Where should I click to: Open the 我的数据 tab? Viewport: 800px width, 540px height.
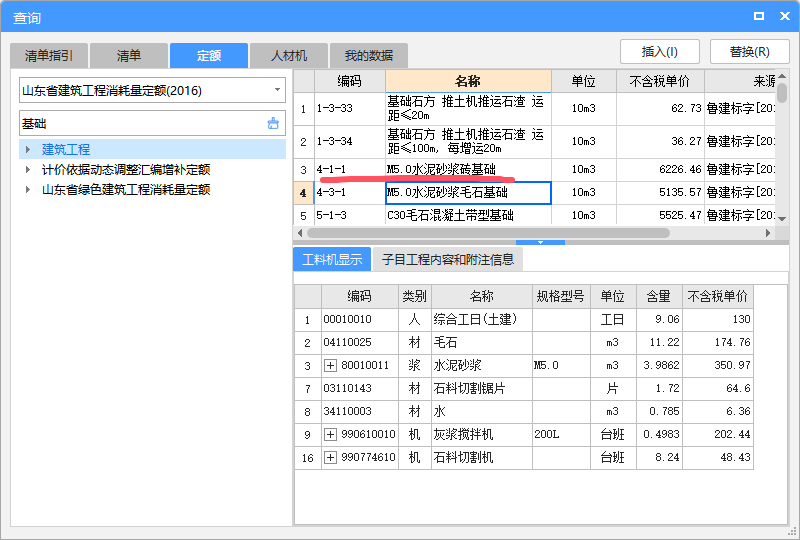pos(369,56)
